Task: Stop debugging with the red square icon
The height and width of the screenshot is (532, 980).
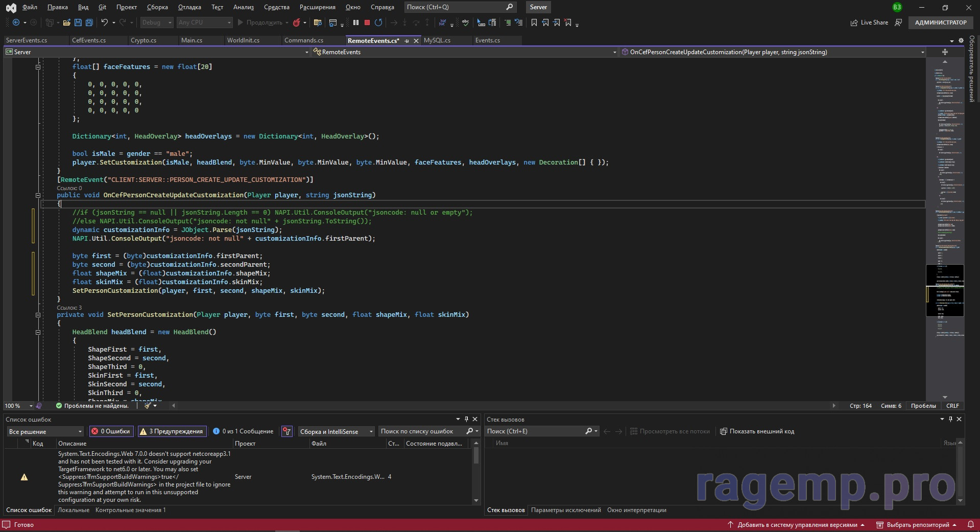Action: (367, 22)
